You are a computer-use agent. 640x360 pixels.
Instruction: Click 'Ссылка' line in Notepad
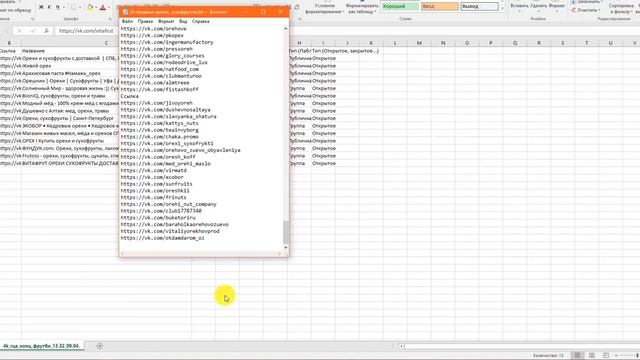pyautogui.click(x=130, y=96)
